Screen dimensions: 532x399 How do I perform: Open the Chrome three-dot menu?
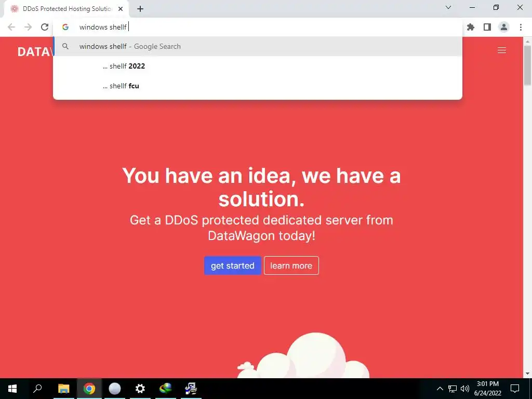pyautogui.click(x=521, y=27)
